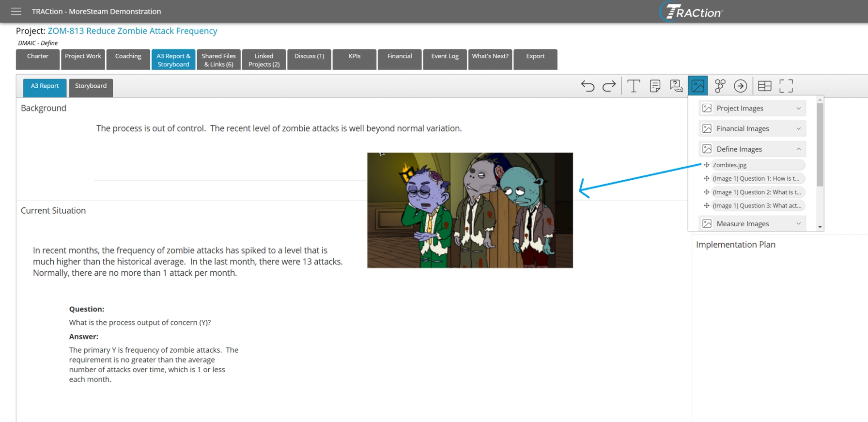Select the Text tool icon
This screenshot has width=868, height=422.
pyautogui.click(x=633, y=86)
